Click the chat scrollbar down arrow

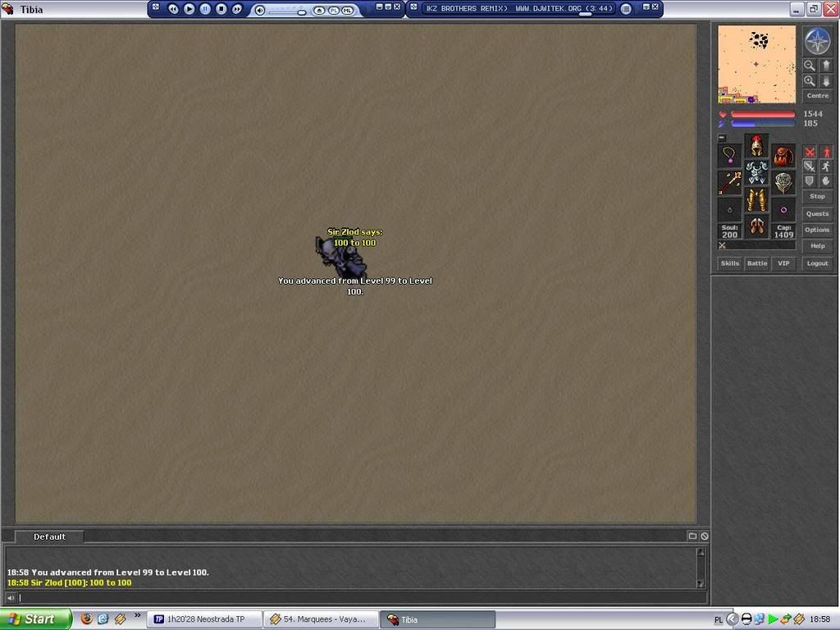(701, 583)
